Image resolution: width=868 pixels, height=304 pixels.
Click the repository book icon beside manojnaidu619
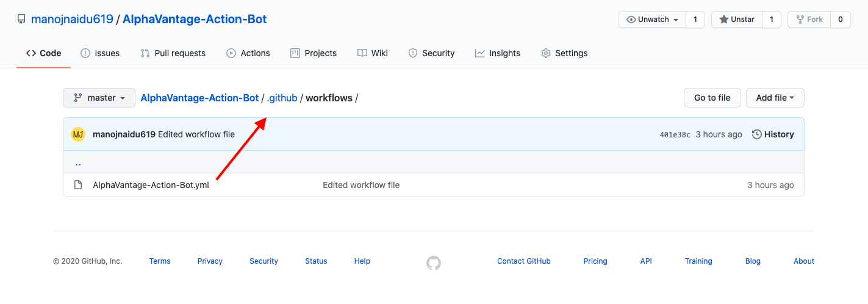[x=21, y=19]
